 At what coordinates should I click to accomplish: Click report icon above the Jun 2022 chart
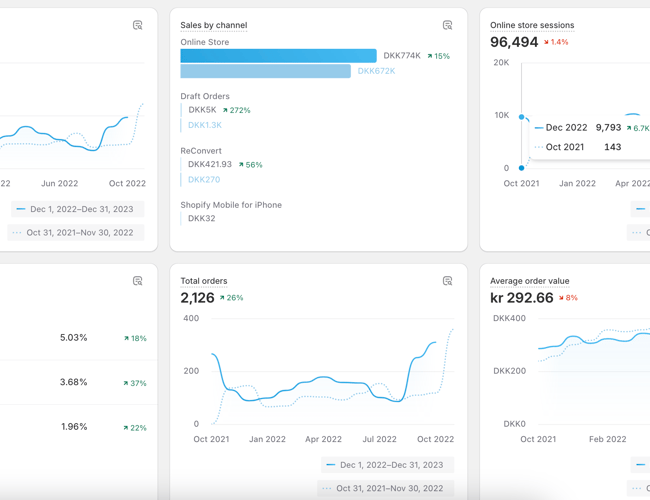pyautogui.click(x=137, y=25)
